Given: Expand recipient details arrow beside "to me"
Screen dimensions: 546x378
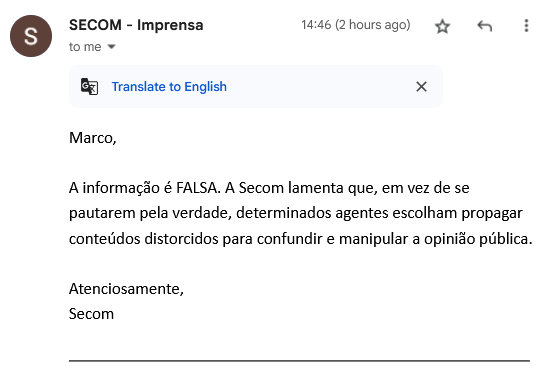Looking at the screenshot, I should [111, 46].
